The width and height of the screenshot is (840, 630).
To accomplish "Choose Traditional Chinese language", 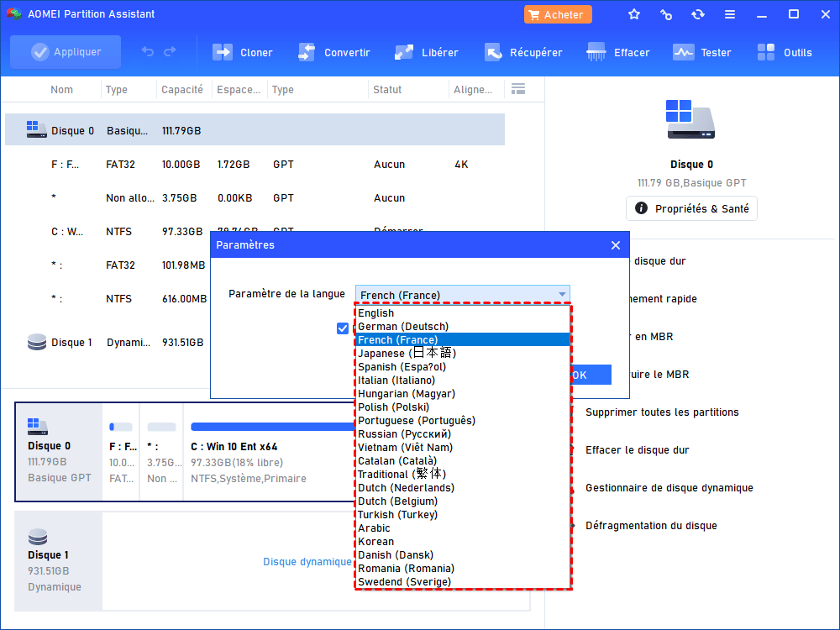I will [462, 474].
